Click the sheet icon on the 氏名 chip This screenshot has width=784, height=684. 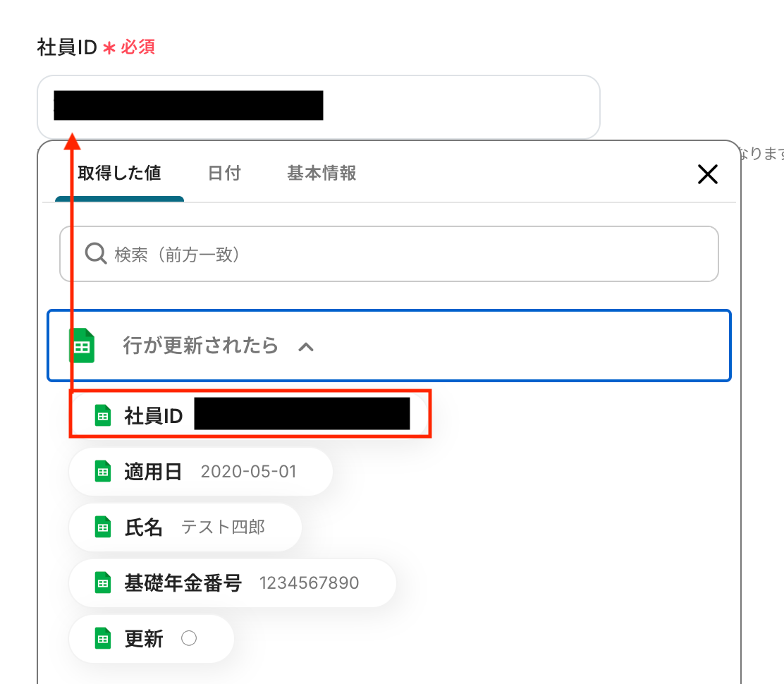pos(102,527)
